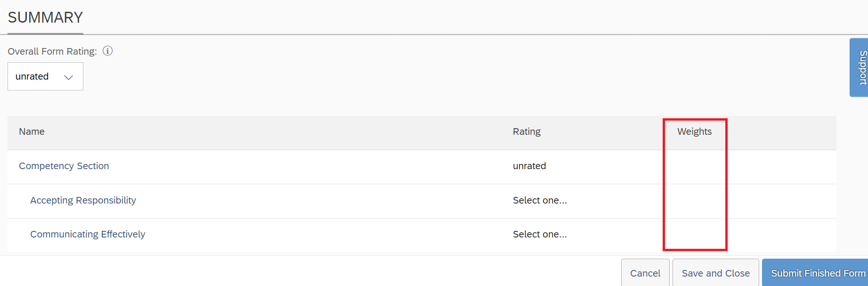
Task: Click the Weights column header
Action: point(694,131)
